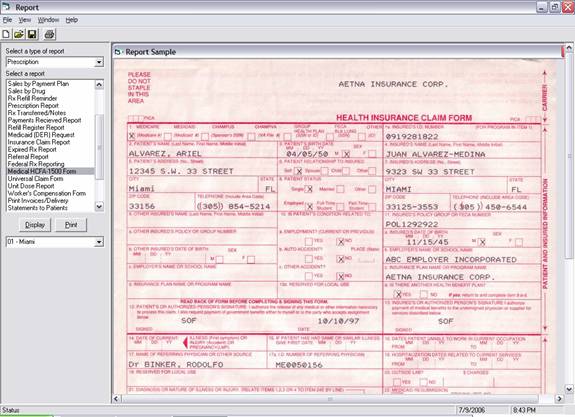Click the Medicare checkbox on the form
The image size is (575, 417).
(132, 136)
